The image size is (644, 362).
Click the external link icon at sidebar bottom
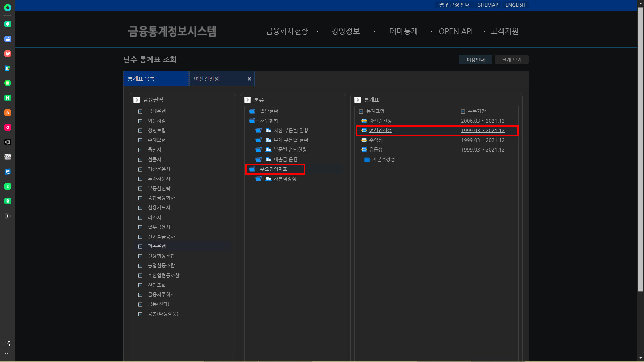7,344
